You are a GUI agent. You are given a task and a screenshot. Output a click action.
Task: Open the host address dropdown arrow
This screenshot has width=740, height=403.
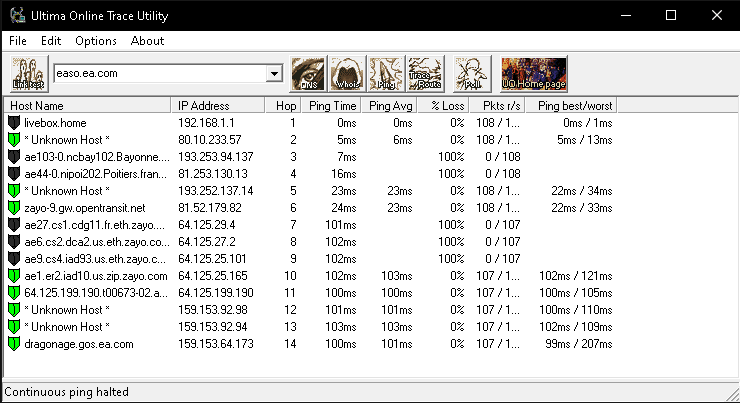(274, 74)
